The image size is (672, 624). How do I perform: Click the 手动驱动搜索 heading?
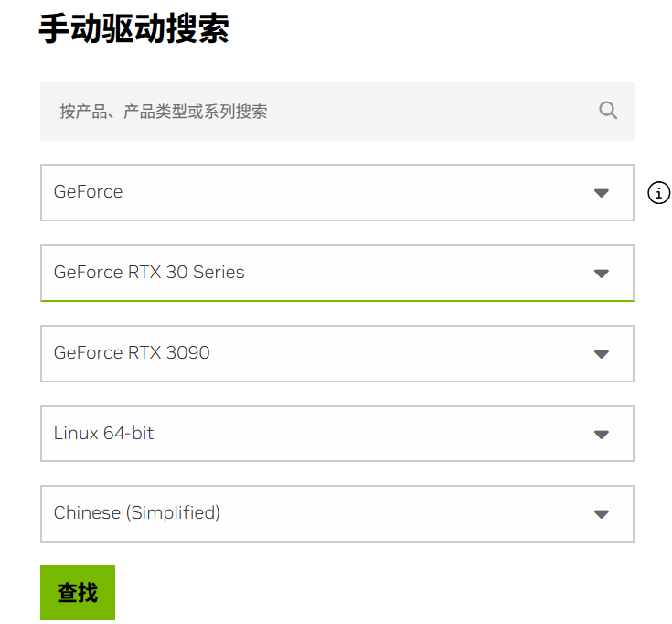pos(133,28)
